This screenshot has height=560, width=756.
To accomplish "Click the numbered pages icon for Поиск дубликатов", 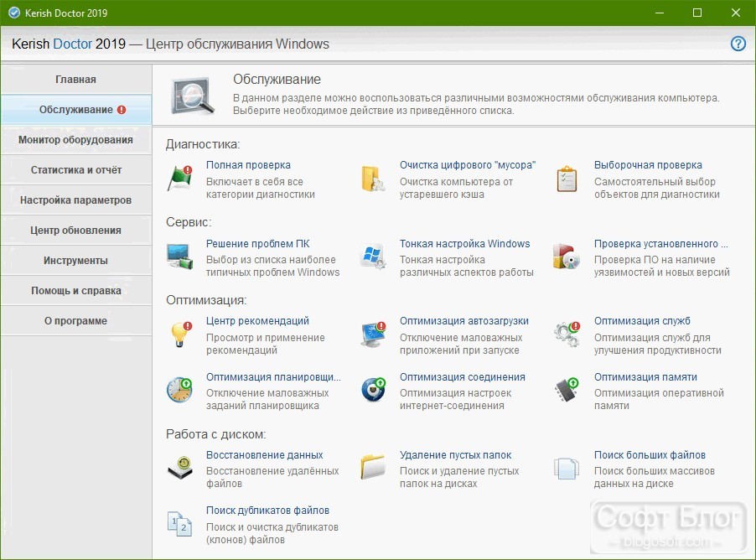I will pos(180,524).
